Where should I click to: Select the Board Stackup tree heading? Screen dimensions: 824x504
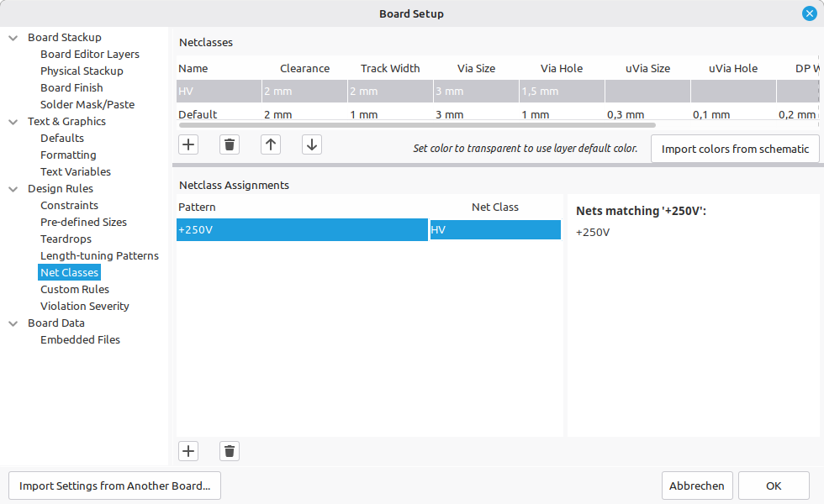[x=65, y=37]
